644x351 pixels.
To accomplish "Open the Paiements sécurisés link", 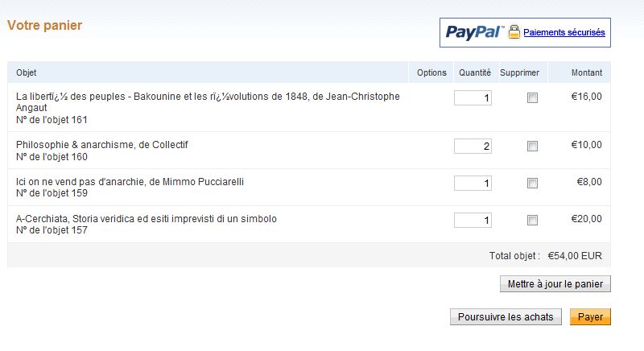I will click(564, 32).
